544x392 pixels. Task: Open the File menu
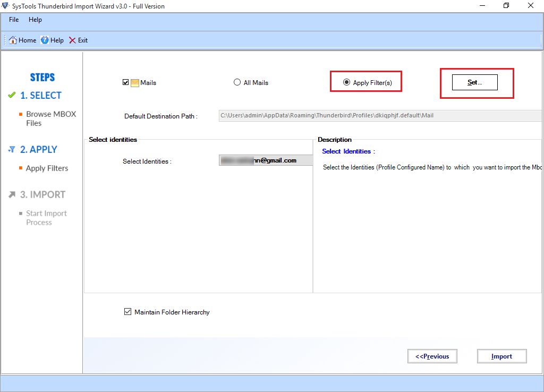click(x=14, y=20)
